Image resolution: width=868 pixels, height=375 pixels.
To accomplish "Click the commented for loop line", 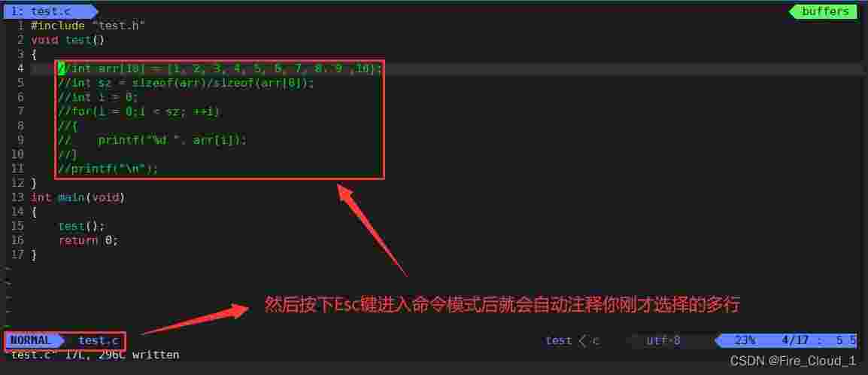I will [x=139, y=112].
